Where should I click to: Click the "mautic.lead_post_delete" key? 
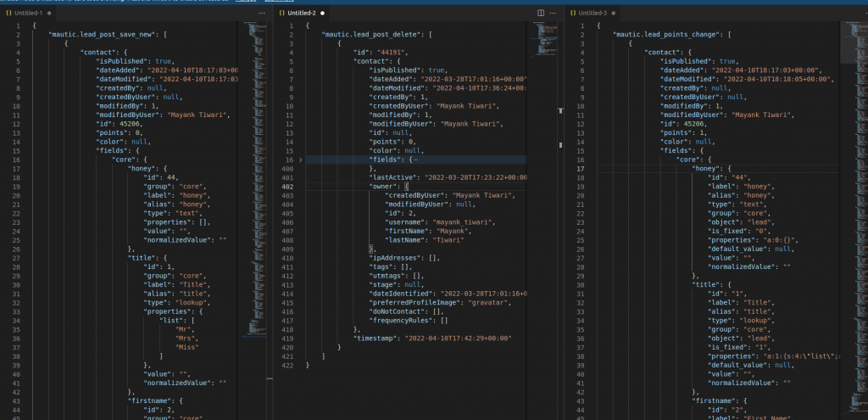pos(371,34)
